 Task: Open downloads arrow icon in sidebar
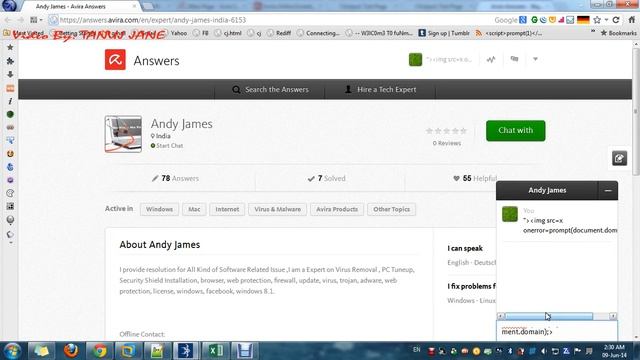point(10,74)
